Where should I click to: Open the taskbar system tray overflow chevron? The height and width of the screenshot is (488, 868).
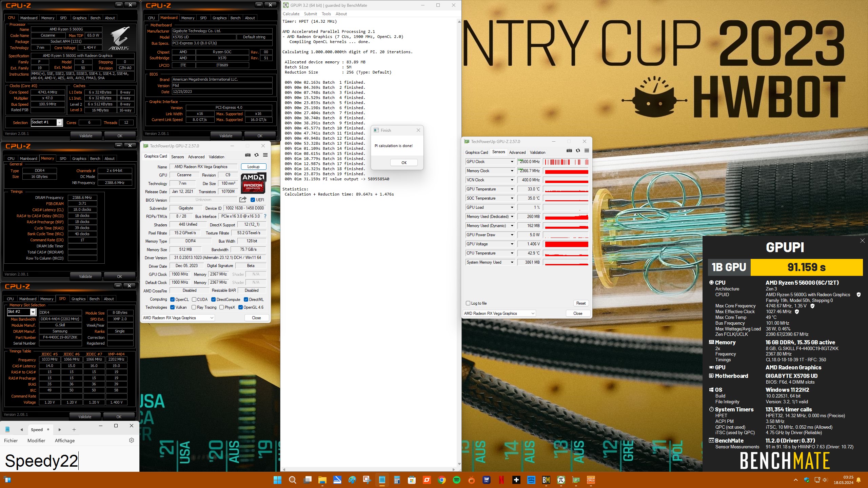coord(795,480)
